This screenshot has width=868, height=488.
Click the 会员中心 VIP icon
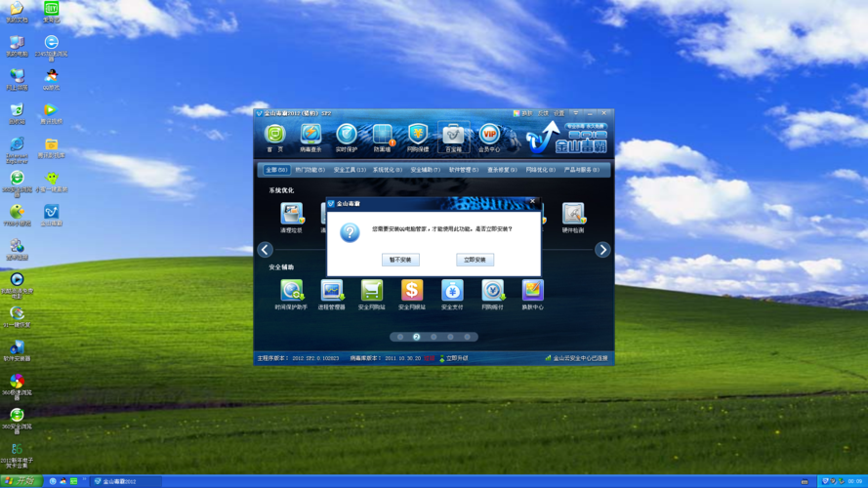click(489, 136)
